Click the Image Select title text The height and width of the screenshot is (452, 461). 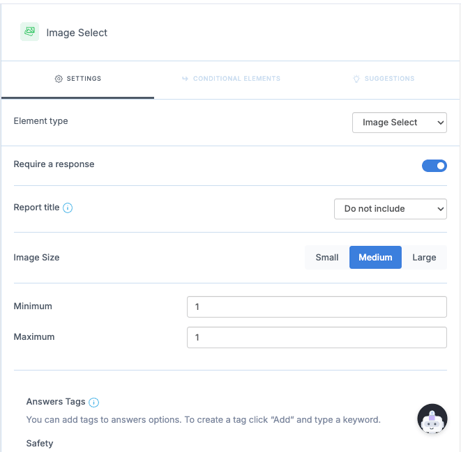tap(77, 33)
